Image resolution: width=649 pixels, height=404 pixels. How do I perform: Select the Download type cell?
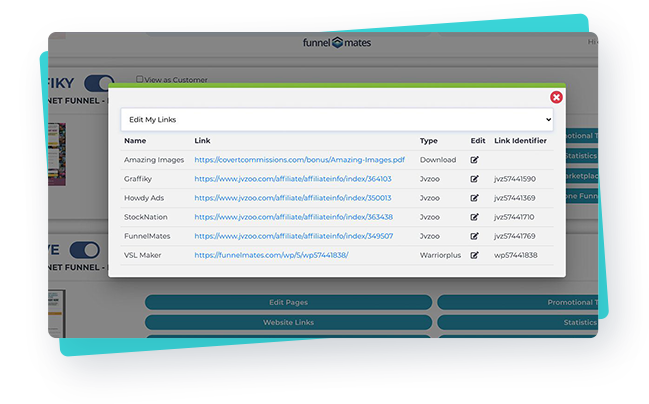coord(438,160)
